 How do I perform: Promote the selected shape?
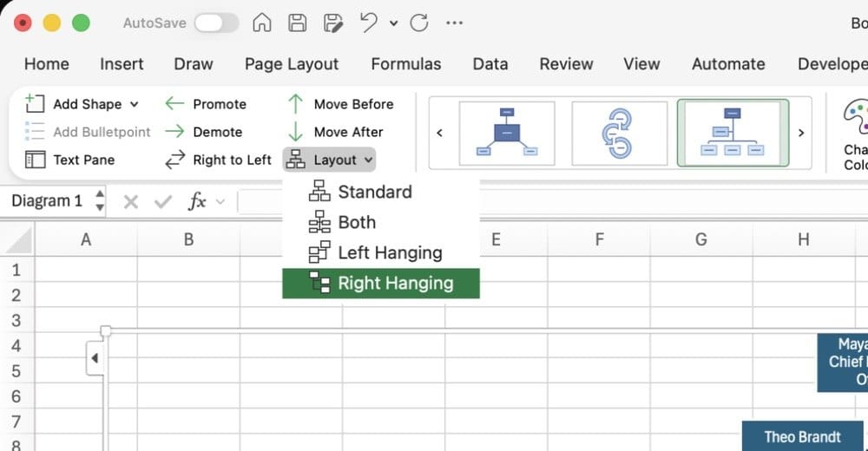206,104
